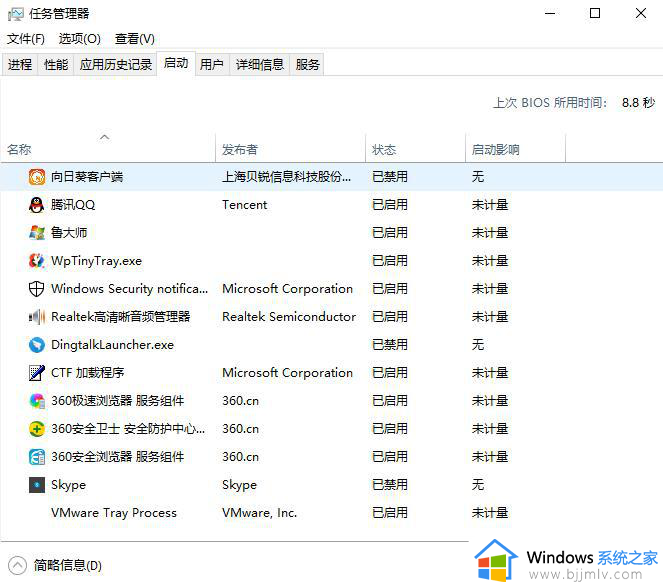Sort by the 发布者 column header
663x588 pixels.
point(240,150)
